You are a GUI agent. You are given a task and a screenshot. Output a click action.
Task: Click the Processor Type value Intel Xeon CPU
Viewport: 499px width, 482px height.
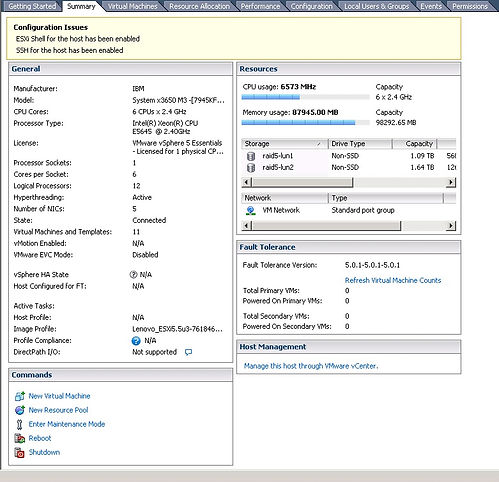click(165, 127)
